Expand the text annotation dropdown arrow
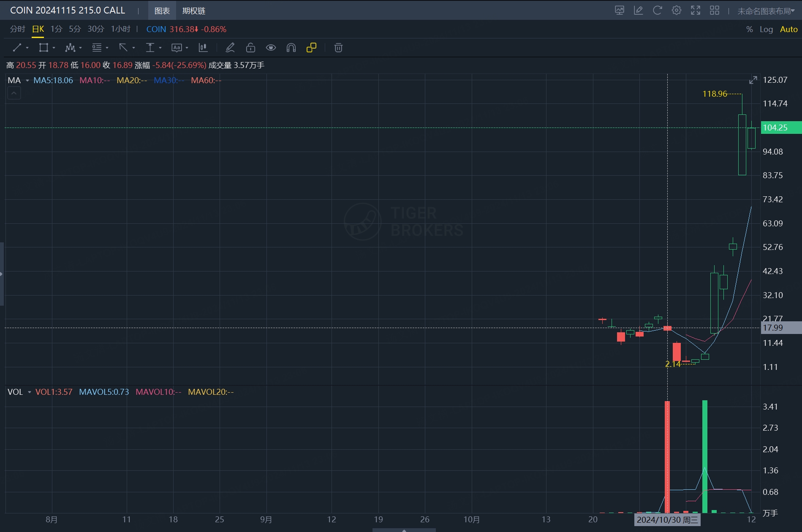 [x=187, y=48]
